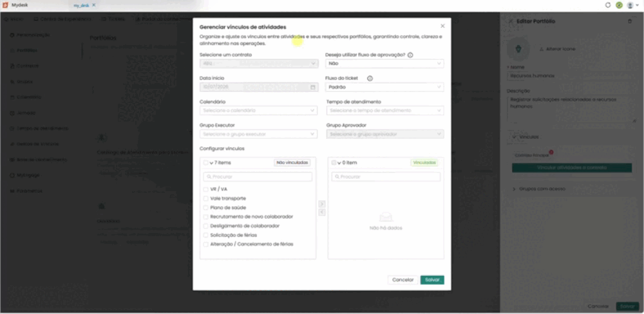The width and height of the screenshot is (644, 314).
Task: Open the fluxo de aprovação dropdown showing Não
Action: pos(385,64)
